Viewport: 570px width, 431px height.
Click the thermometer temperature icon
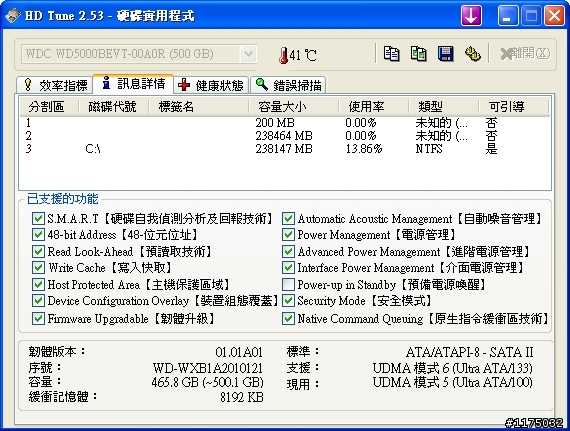pos(284,56)
